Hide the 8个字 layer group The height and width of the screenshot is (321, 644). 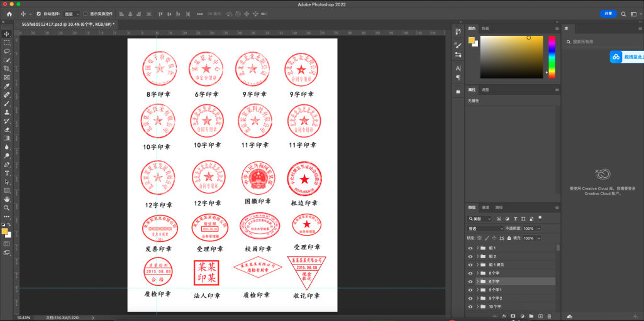(470, 273)
